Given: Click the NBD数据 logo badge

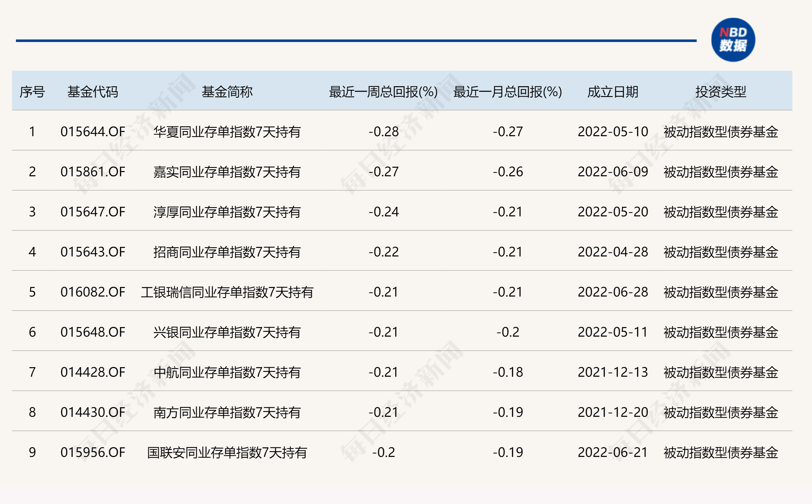Looking at the screenshot, I should click(x=733, y=40).
